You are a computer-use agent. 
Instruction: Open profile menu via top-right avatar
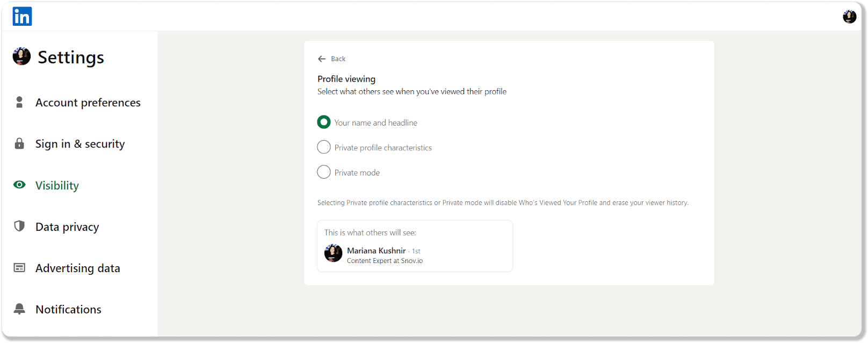(849, 17)
